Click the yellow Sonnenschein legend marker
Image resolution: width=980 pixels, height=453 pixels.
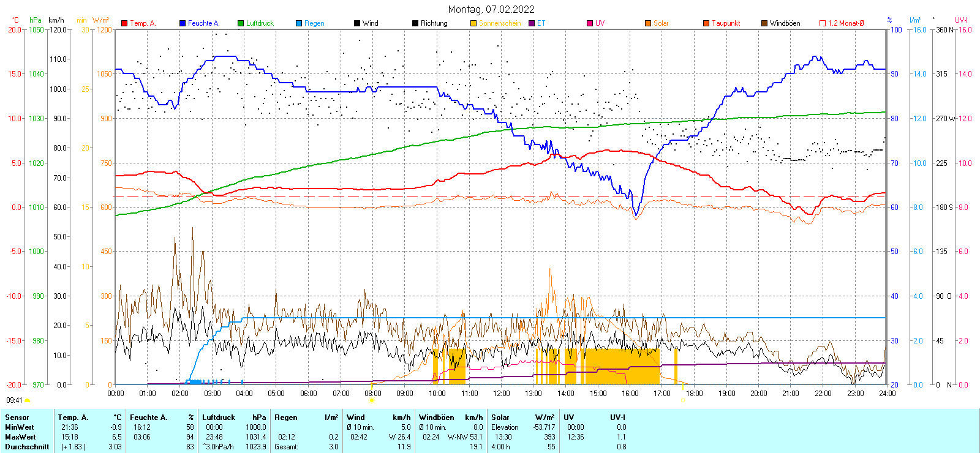473,23
